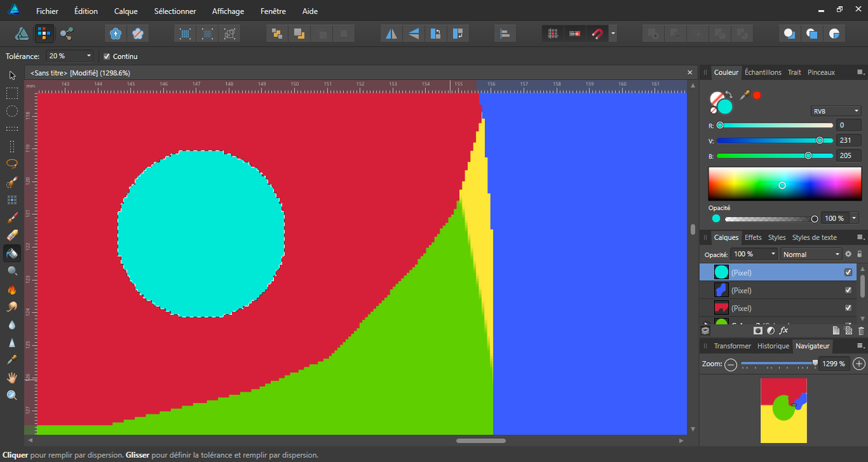Open the snapping options dropdown arrow

click(x=613, y=33)
